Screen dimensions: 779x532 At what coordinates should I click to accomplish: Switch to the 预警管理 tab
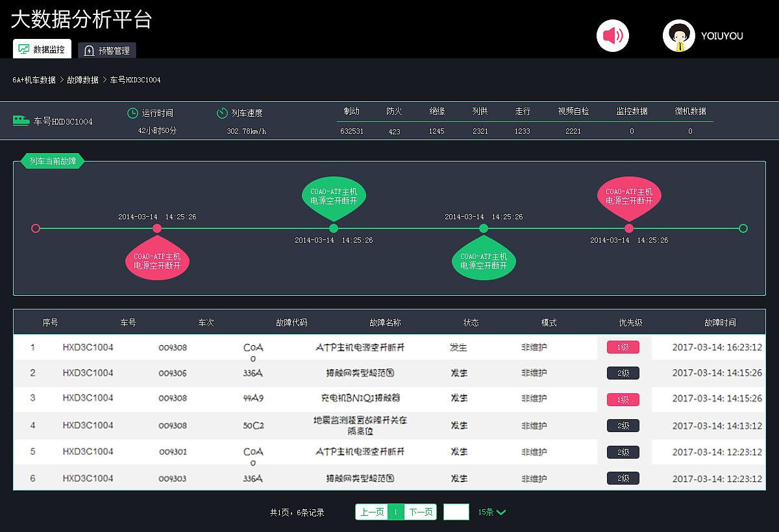click(x=106, y=50)
